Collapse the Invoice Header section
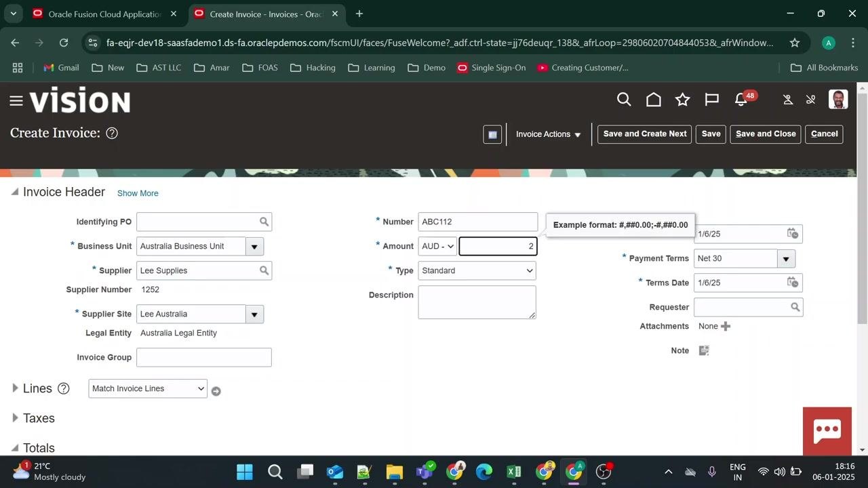Viewport: 868px width, 488px height. (15, 192)
